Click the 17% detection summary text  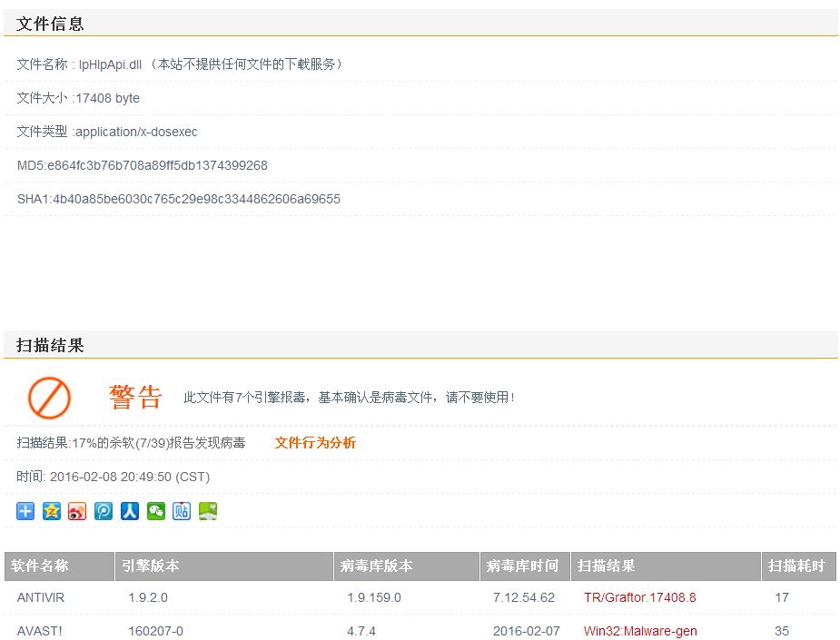[131, 443]
